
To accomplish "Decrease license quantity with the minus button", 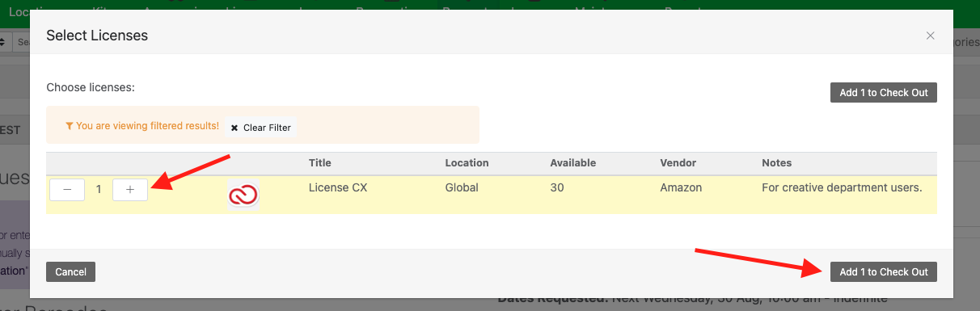I will click(67, 190).
